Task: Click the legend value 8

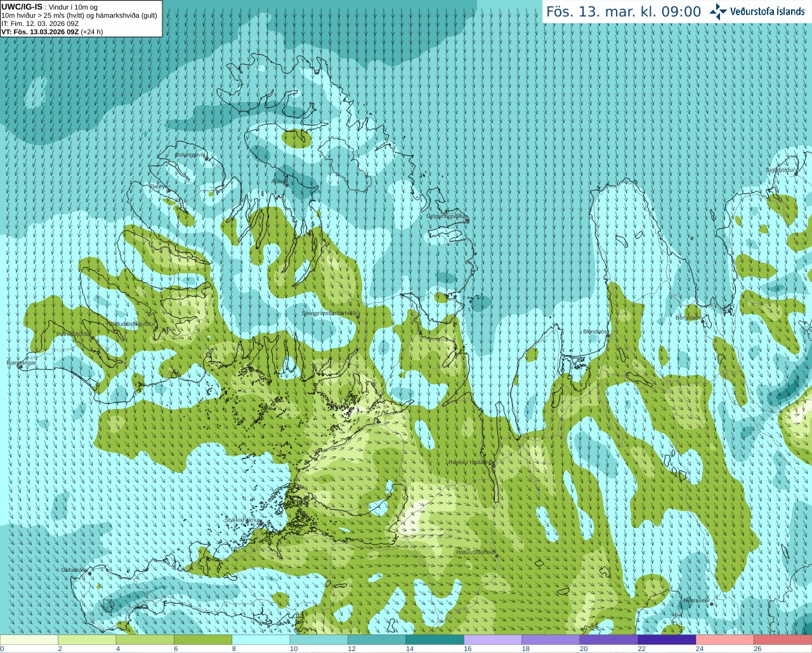Action: 234,649
